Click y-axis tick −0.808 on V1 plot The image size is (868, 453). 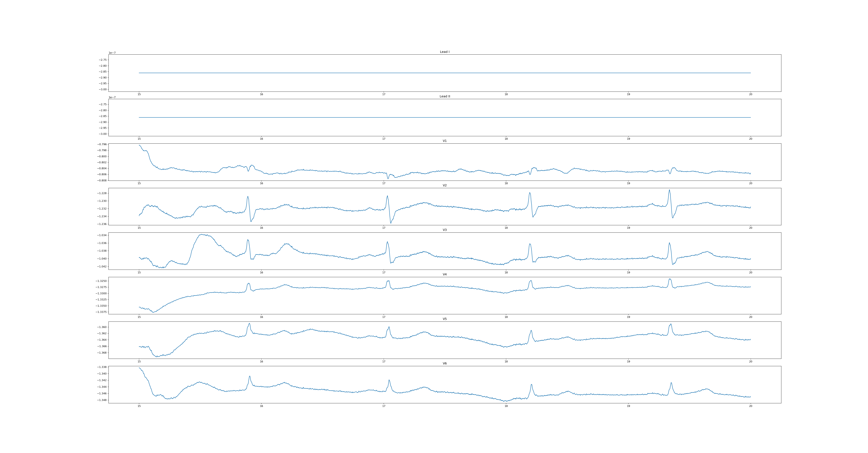pos(102,180)
